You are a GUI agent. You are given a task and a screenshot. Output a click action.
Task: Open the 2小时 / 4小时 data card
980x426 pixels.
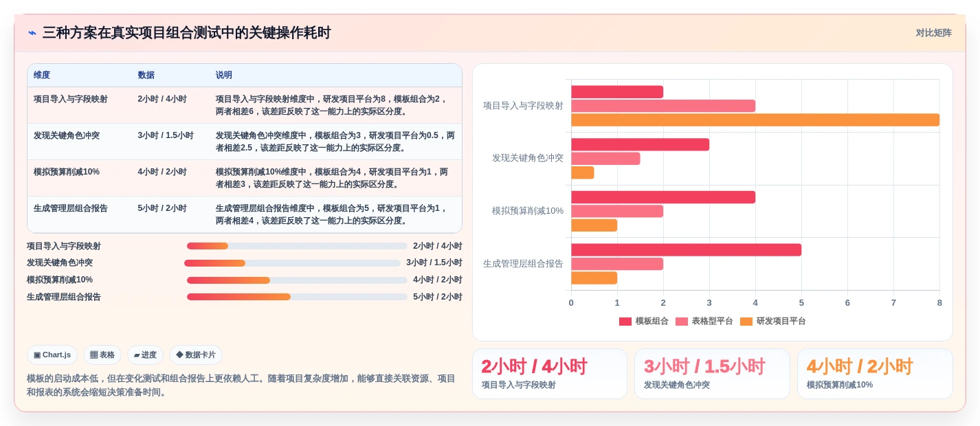pos(550,374)
